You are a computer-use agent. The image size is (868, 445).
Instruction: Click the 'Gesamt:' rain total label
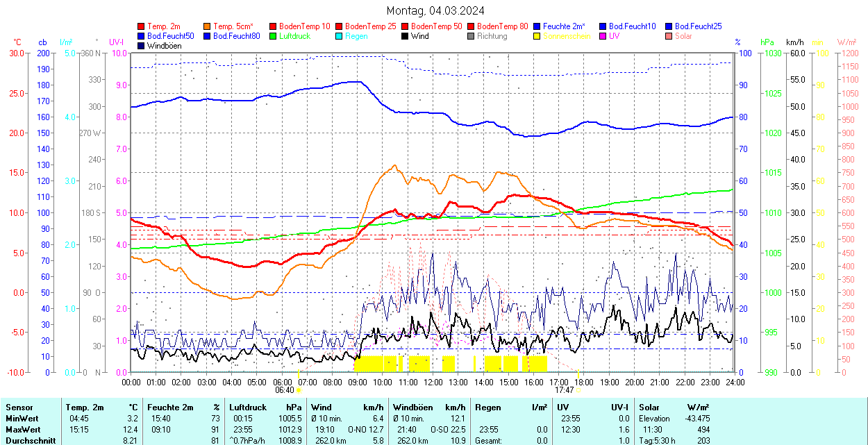(x=490, y=441)
